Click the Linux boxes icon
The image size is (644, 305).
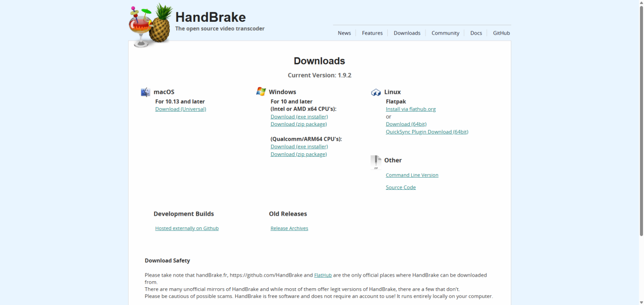click(376, 92)
